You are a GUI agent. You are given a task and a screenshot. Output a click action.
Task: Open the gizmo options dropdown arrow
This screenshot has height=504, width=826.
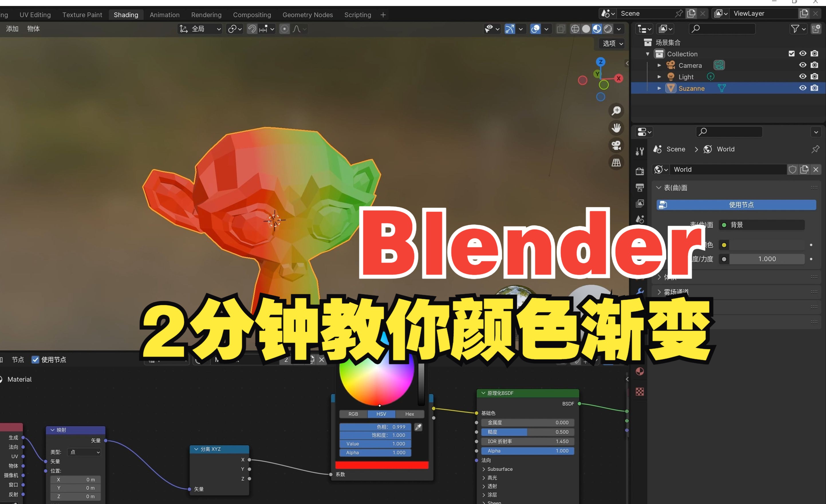click(521, 29)
